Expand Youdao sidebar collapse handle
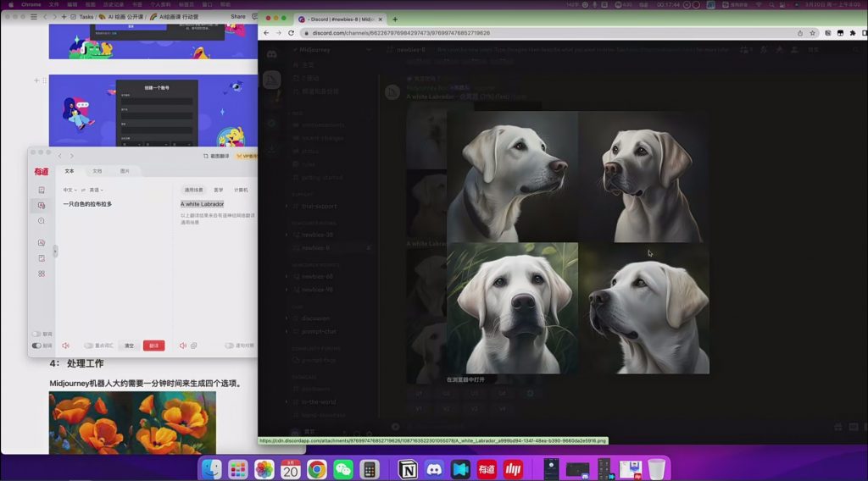868x481 pixels. coord(55,252)
